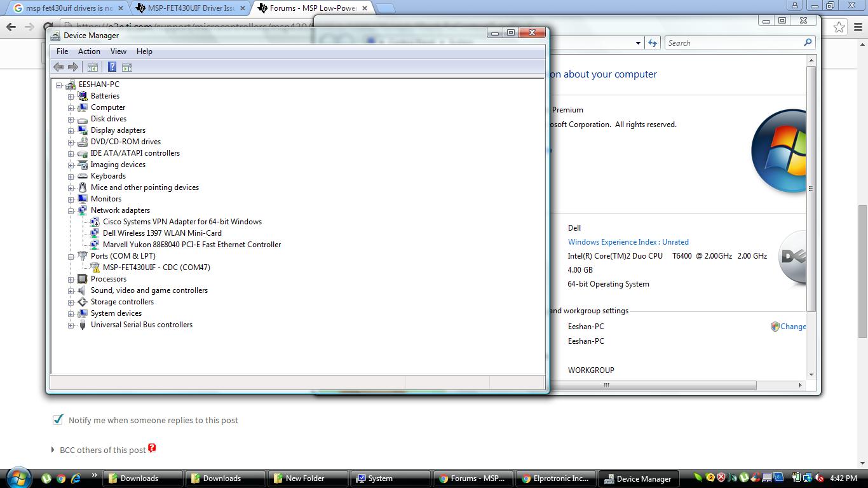The height and width of the screenshot is (488, 868).
Task: Collapse the Ports (COM & LPT) node
Action: [x=71, y=257]
